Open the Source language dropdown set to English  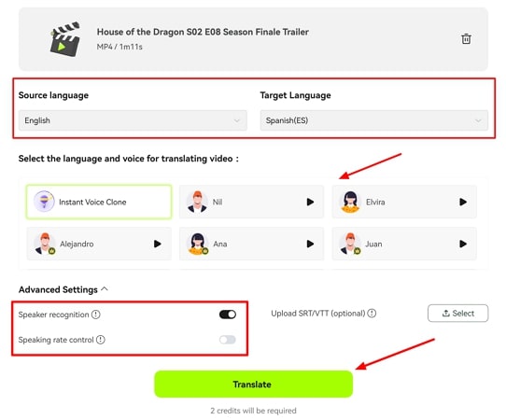[133, 120]
